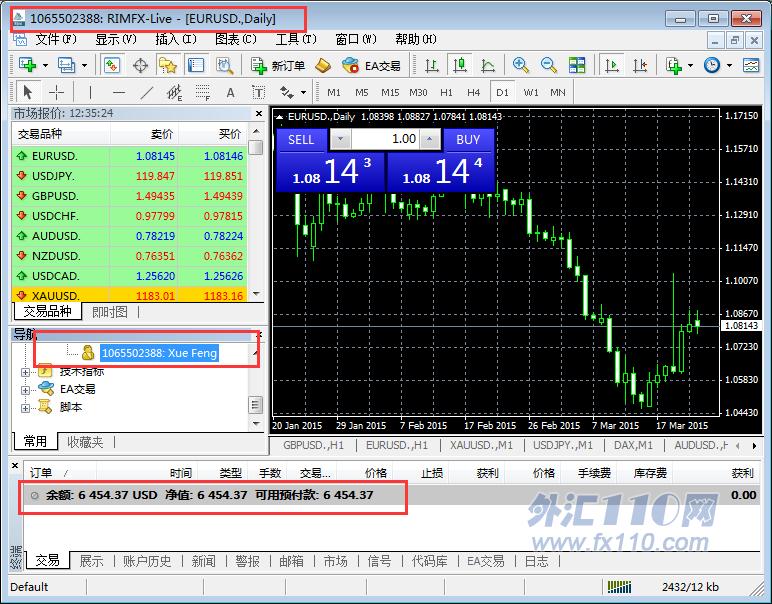Select the trendline tool

(x=147, y=92)
